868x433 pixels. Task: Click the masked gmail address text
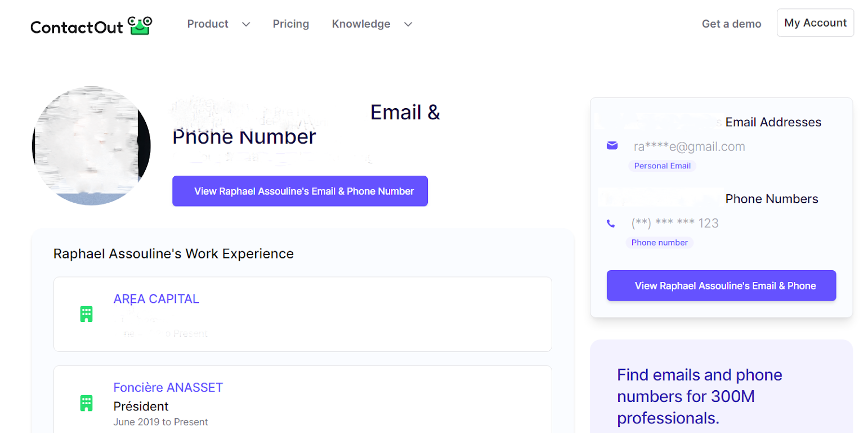point(689,146)
